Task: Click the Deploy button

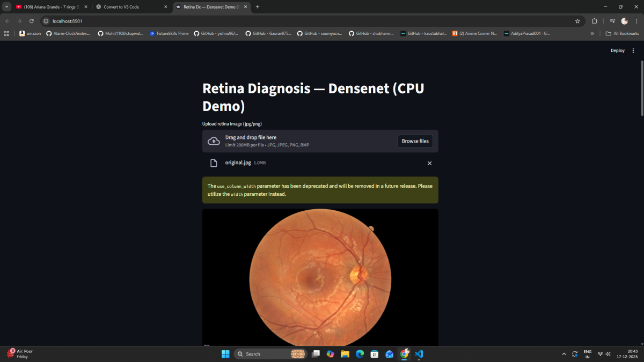Action: [617, 50]
